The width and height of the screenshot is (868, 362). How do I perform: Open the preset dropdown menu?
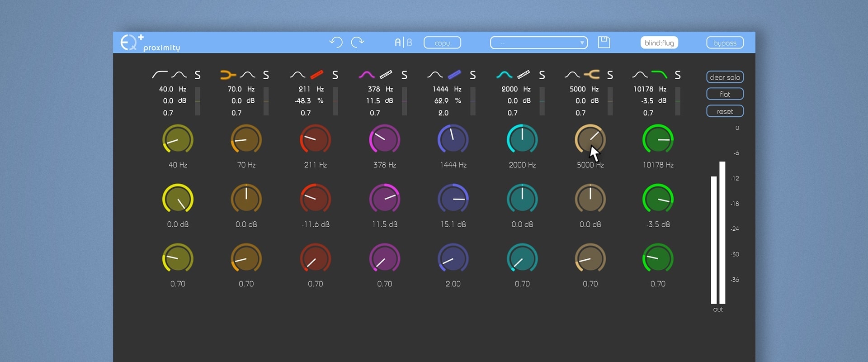pyautogui.click(x=538, y=43)
